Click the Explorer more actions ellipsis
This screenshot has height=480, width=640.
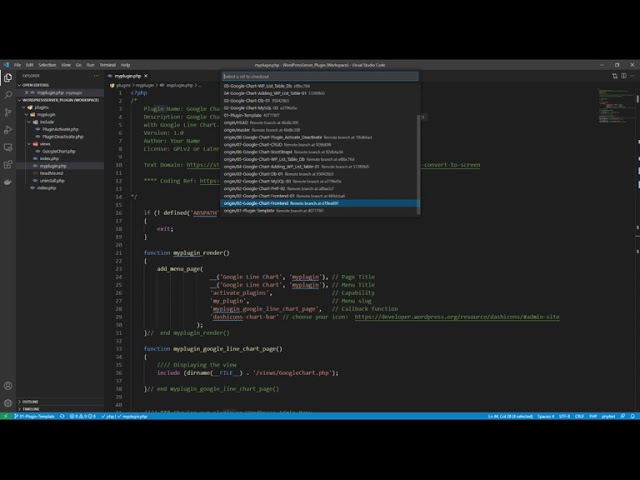(96, 76)
